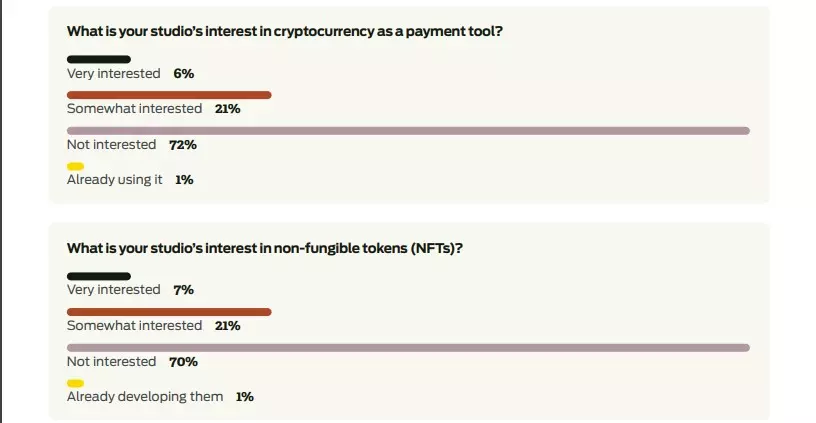Click the 'Not interested 70%' label
This screenshot has width=816, height=423.
click(x=132, y=362)
